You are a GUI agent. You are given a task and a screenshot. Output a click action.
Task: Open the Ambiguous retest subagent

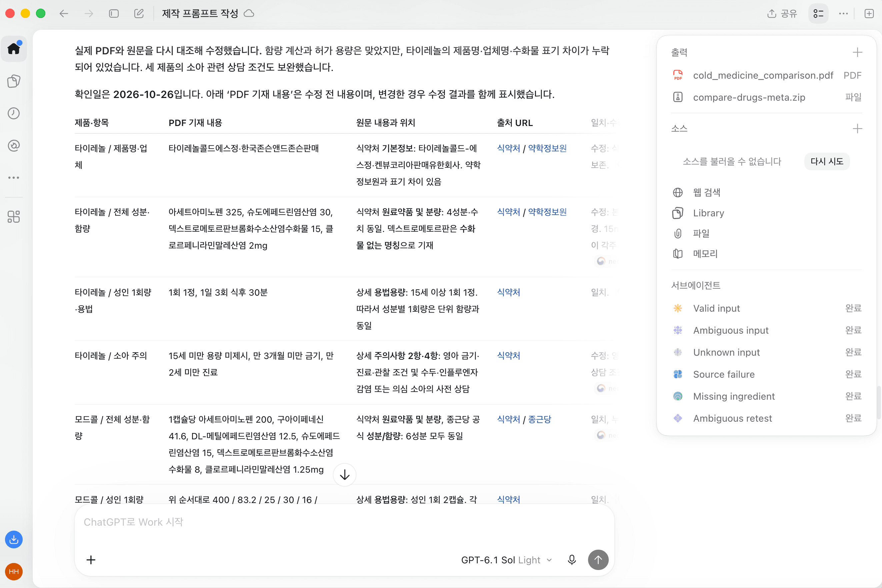766,418
